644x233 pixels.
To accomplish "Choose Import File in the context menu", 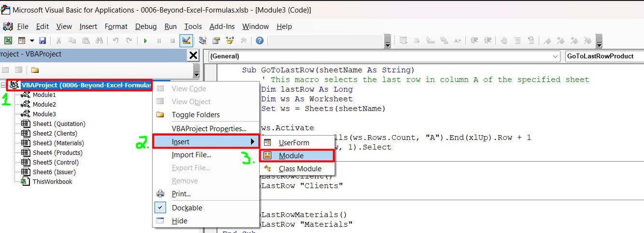I will [x=206, y=155].
